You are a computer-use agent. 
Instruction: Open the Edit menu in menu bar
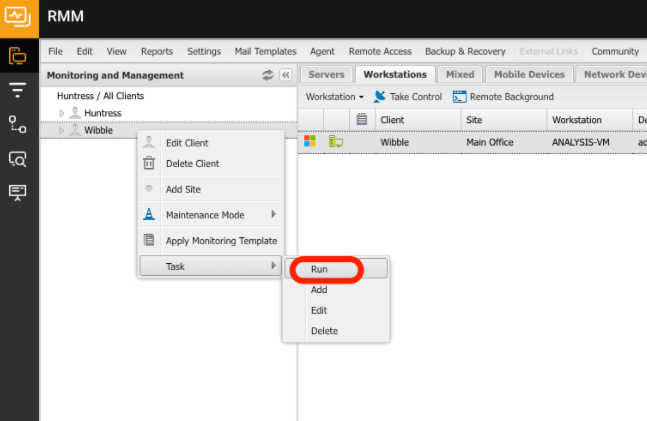coord(85,51)
